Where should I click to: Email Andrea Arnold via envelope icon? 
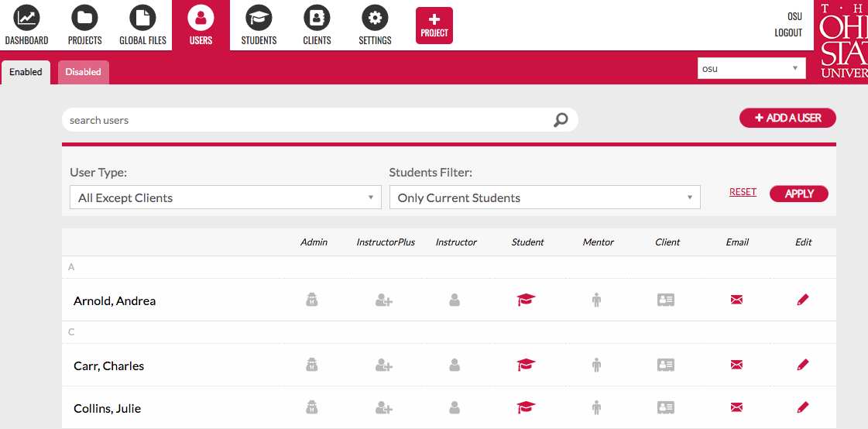pyautogui.click(x=736, y=300)
